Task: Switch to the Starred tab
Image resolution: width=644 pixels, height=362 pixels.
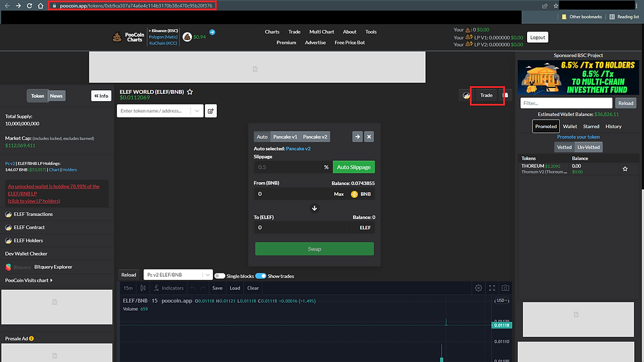Action: coord(591,126)
